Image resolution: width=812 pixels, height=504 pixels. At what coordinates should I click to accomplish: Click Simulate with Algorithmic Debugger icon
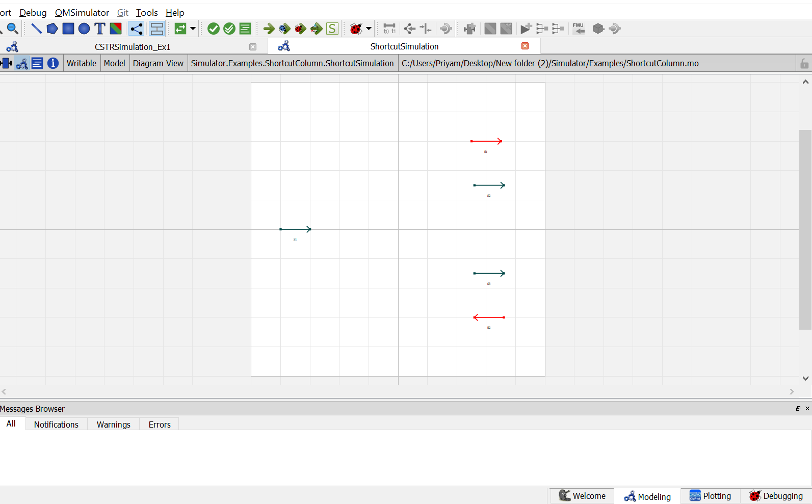[x=301, y=29]
